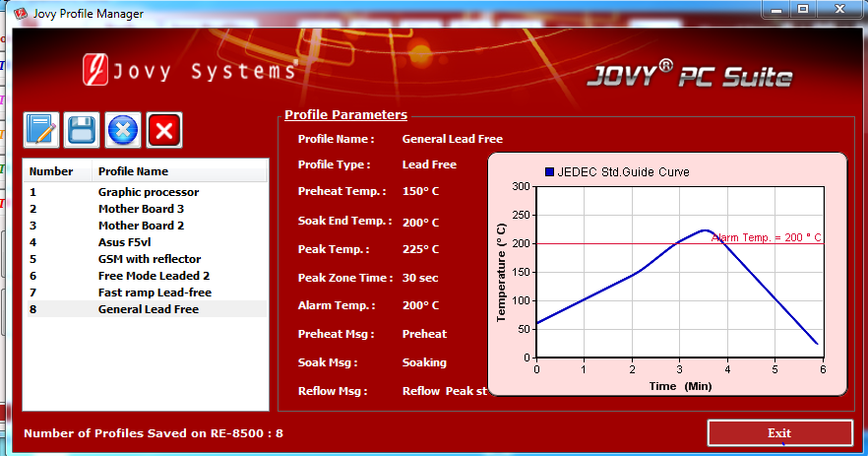Select Fast ramp Lead-free profile
This screenshot has height=456, width=868.
pyautogui.click(x=145, y=293)
